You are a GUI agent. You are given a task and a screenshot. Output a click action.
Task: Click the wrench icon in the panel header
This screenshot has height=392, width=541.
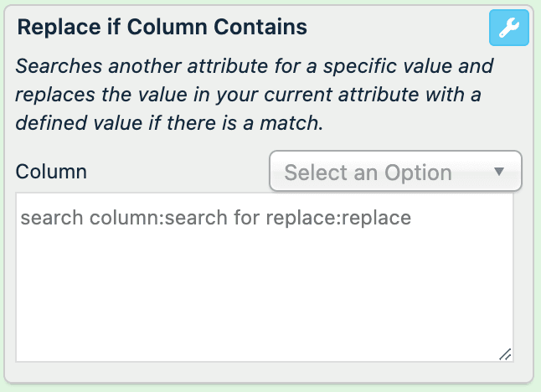coord(508,28)
